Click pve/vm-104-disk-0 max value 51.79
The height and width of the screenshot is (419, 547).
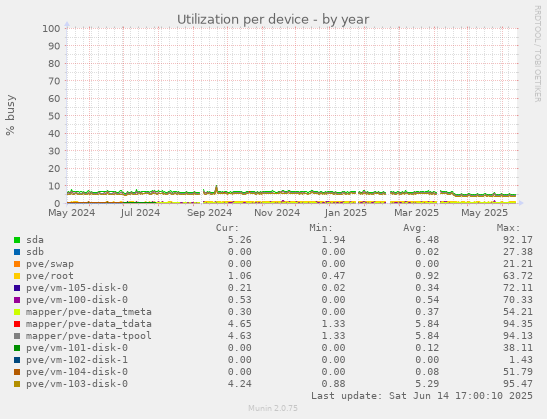coord(518,372)
